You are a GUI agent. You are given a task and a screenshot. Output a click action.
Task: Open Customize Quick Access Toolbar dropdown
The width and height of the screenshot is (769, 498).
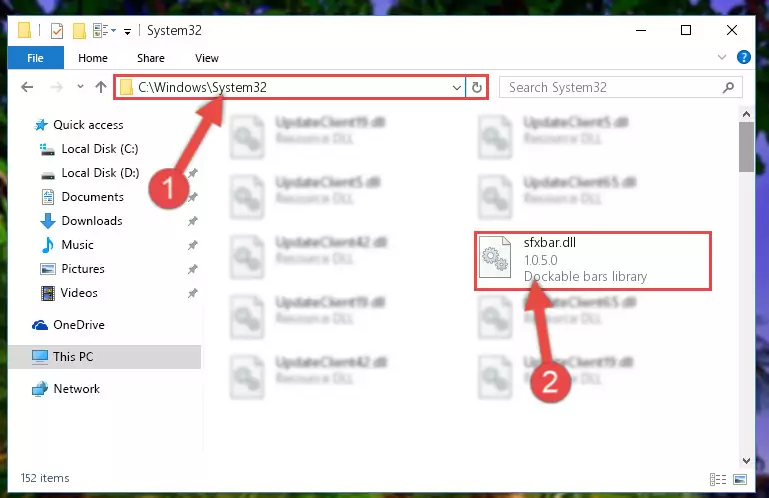127,32
